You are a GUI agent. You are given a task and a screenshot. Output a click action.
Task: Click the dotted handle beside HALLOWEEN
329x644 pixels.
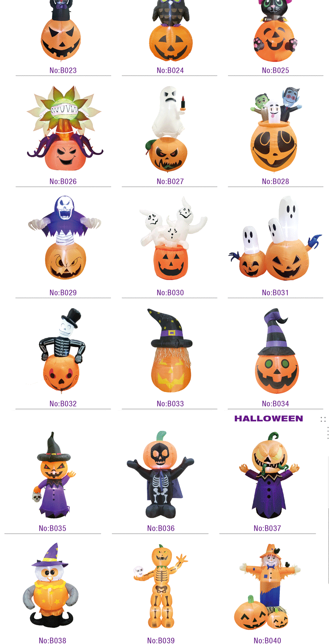point(323,419)
